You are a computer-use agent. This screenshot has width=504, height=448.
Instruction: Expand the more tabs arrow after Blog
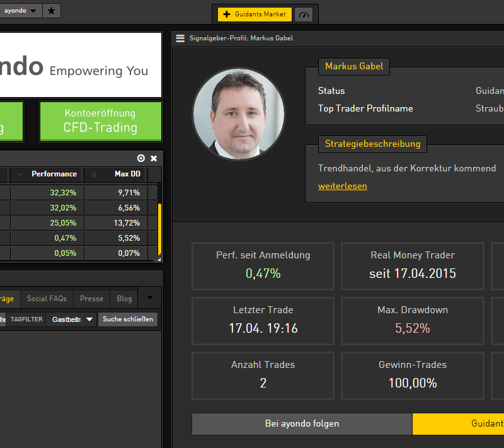pos(149,298)
